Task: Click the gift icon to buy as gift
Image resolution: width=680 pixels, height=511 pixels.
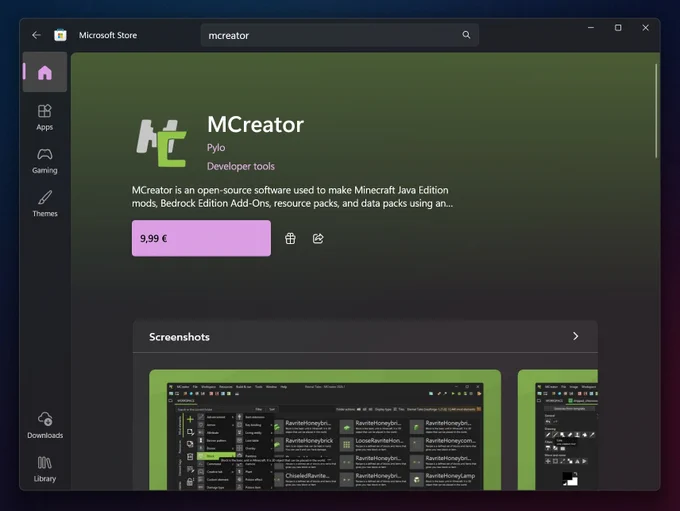Action: coord(290,239)
